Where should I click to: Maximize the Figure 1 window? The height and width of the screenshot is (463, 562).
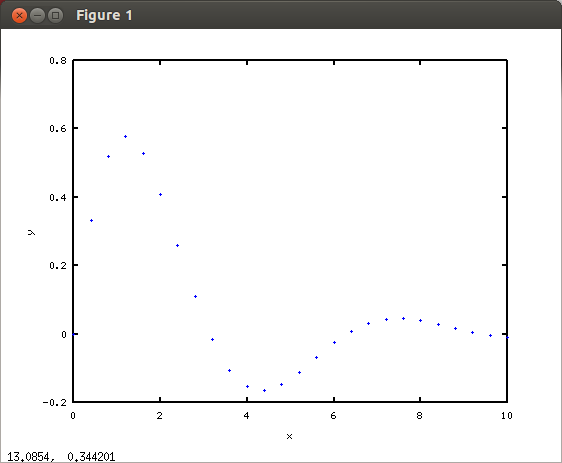[x=55, y=15]
